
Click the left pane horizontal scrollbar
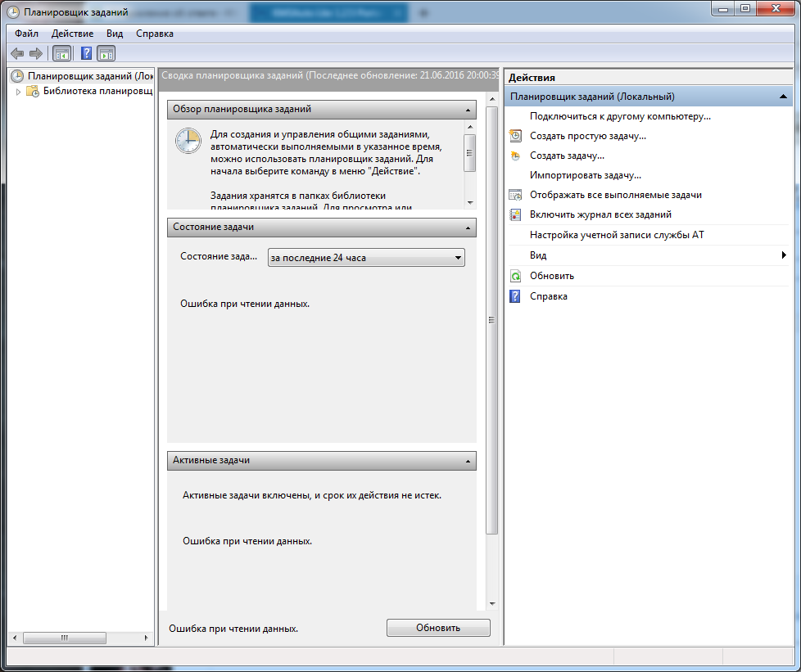pos(78,638)
